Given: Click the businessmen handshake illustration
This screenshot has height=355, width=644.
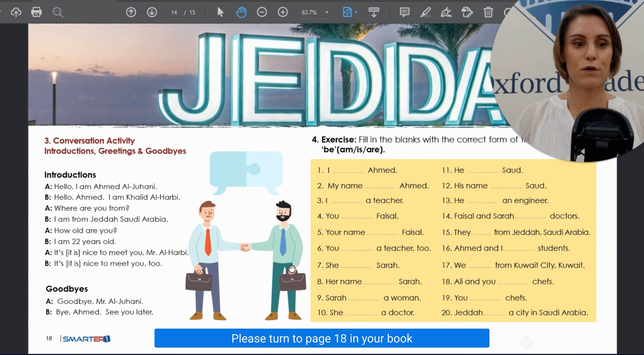Looking at the screenshot, I should (x=245, y=260).
